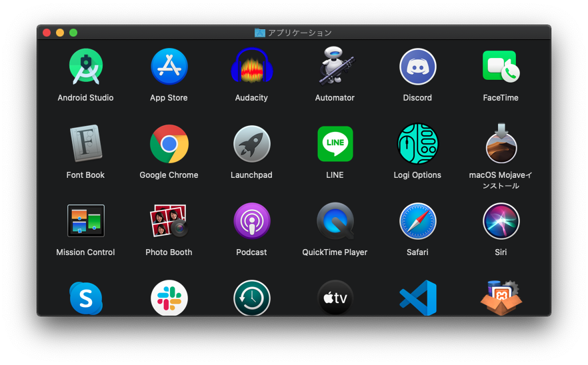Click the Discord name label

coord(417,98)
